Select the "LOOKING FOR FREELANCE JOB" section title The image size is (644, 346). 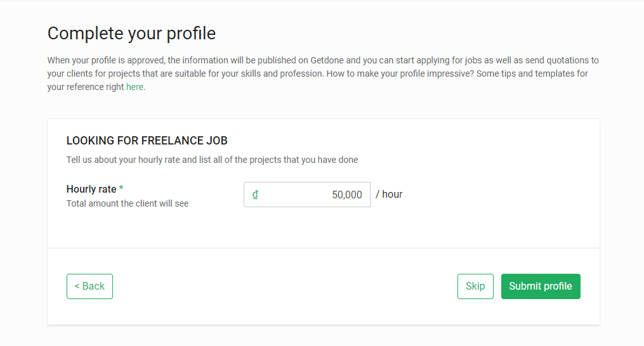coord(147,141)
